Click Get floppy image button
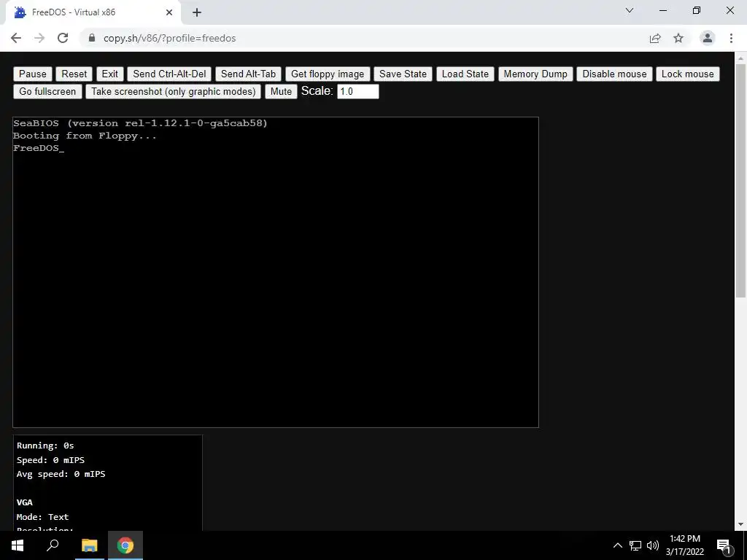 pyautogui.click(x=328, y=74)
